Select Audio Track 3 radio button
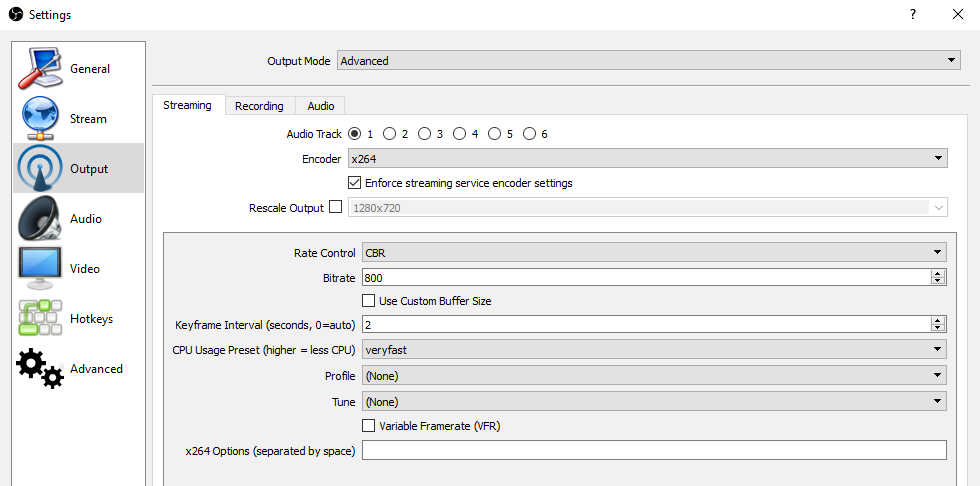 point(425,134)
